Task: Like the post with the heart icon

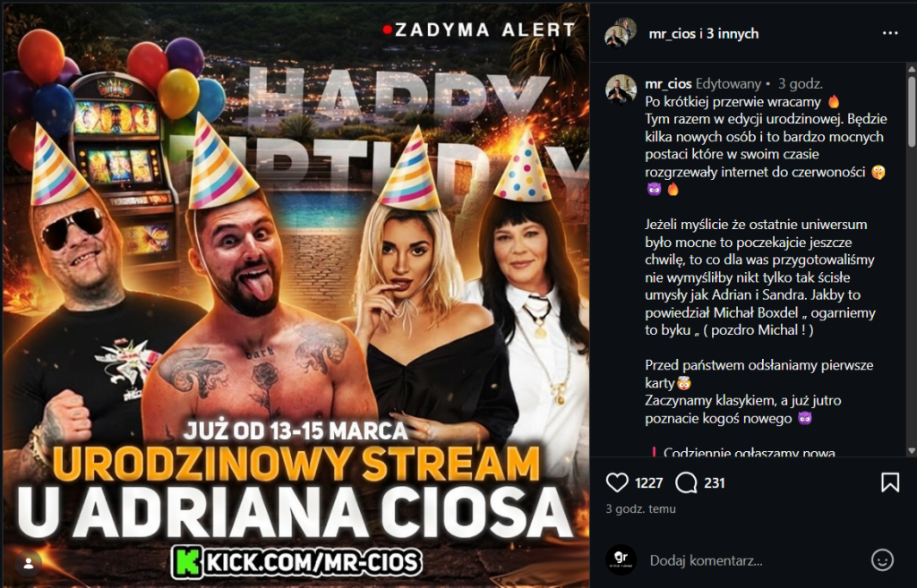Action: pos(617,482)
